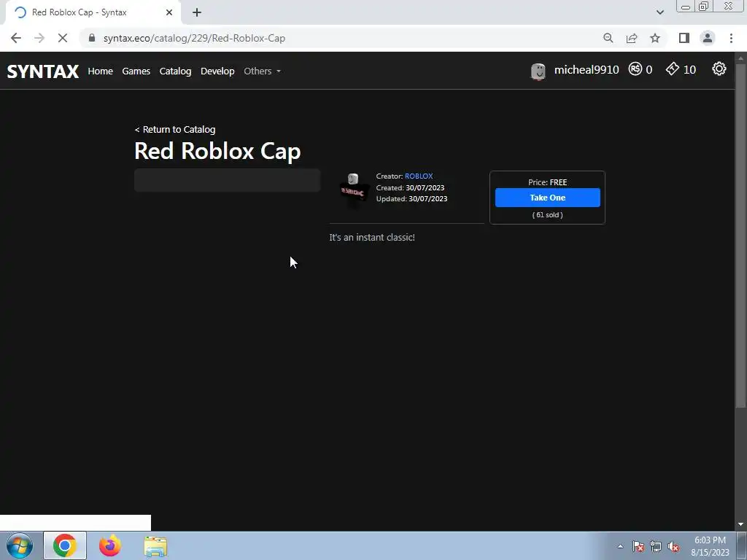The image size is (747, 560).
Task: Click the micheal9910 username
Action: 587,69
